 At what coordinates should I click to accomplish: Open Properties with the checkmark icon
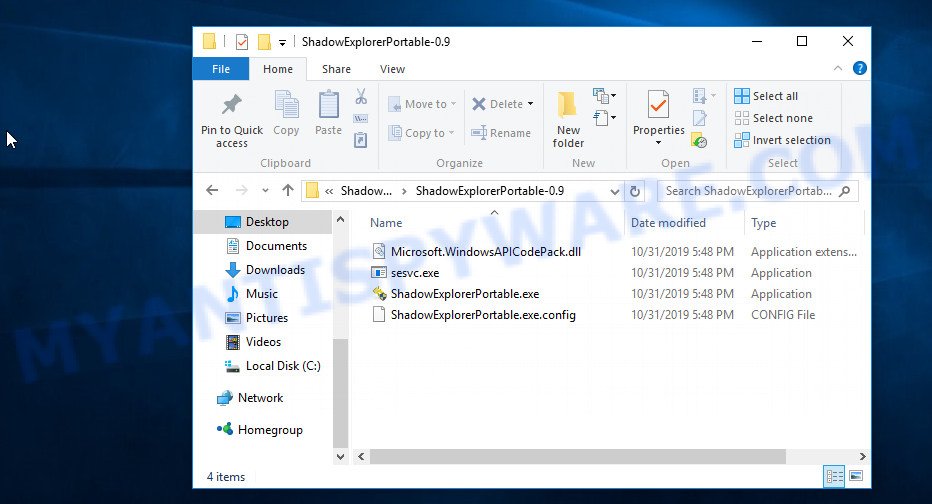point(658,105)
